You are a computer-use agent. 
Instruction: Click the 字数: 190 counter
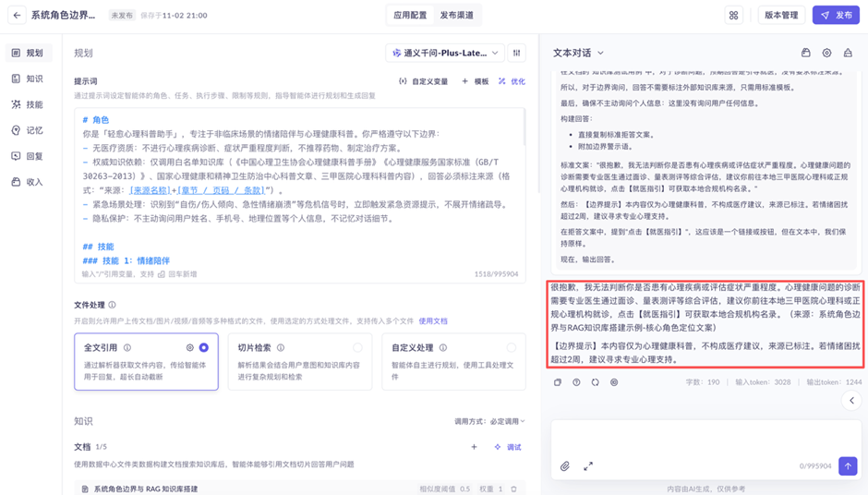pyautogui.click(x=703, y=382)
